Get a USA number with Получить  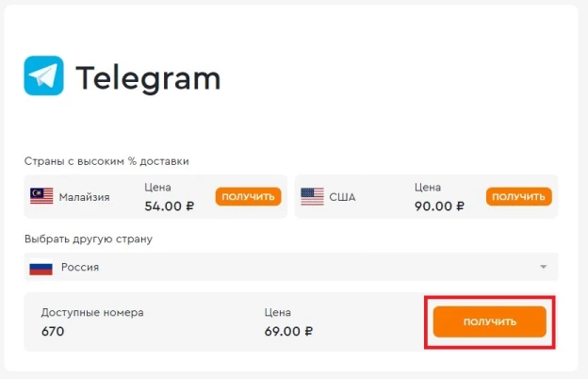pos(518,197)
